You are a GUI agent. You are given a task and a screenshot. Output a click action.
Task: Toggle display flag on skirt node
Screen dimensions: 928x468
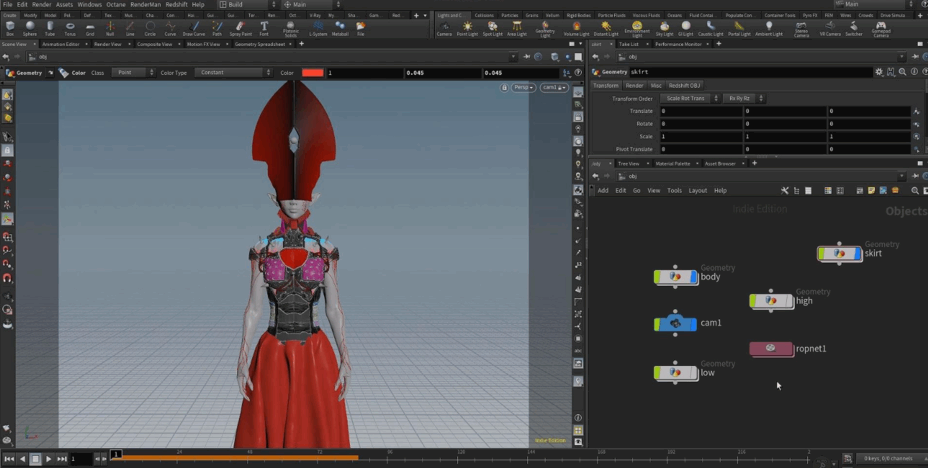[857, 254]
